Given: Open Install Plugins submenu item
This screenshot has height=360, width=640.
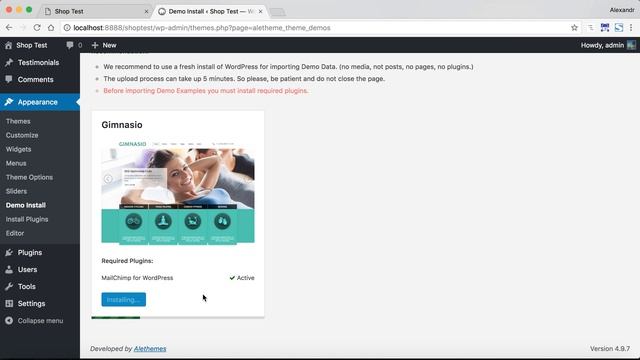Looking at the screenshot, I should pyautogui.click(x=27, y=219).
